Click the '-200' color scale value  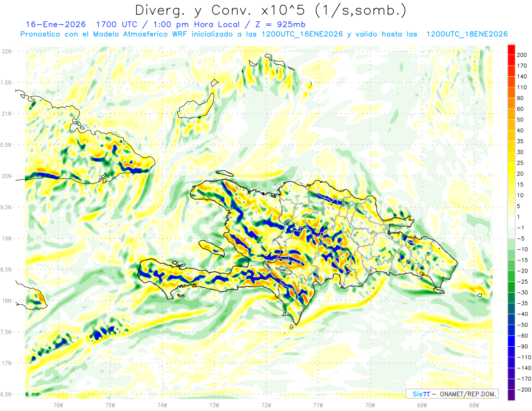pos(524,389)
